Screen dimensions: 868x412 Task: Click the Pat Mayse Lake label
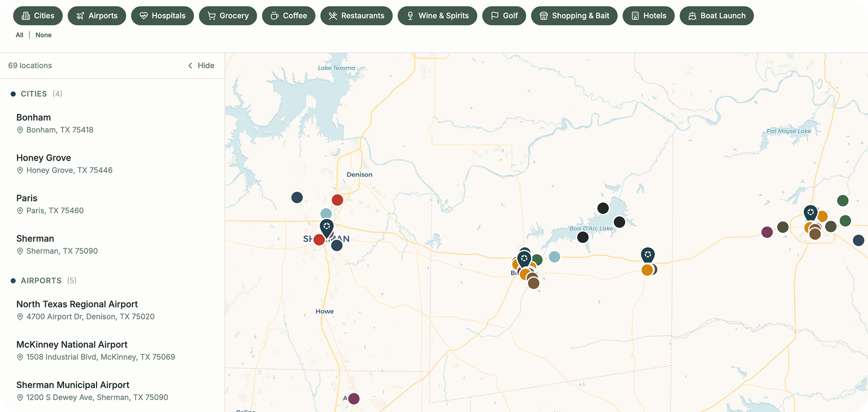[x=788, y=131]
